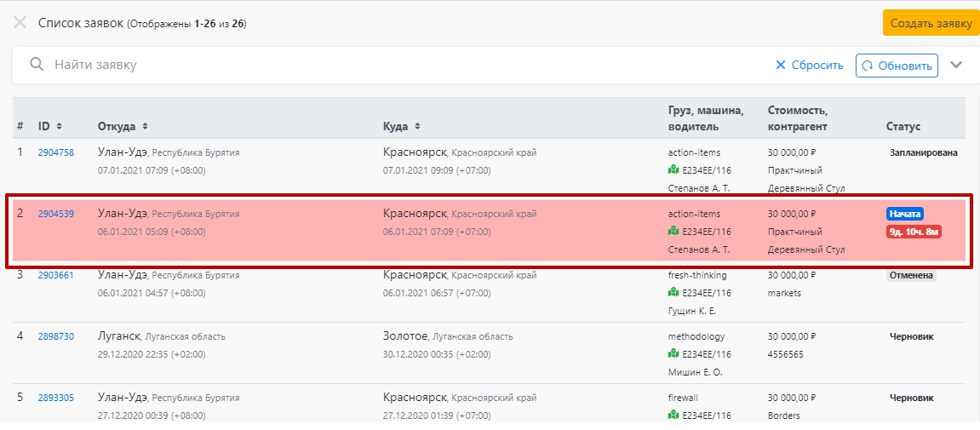Click contractor 4556565
This screenshot has width=980, height=430.
[x=785, y=353]
